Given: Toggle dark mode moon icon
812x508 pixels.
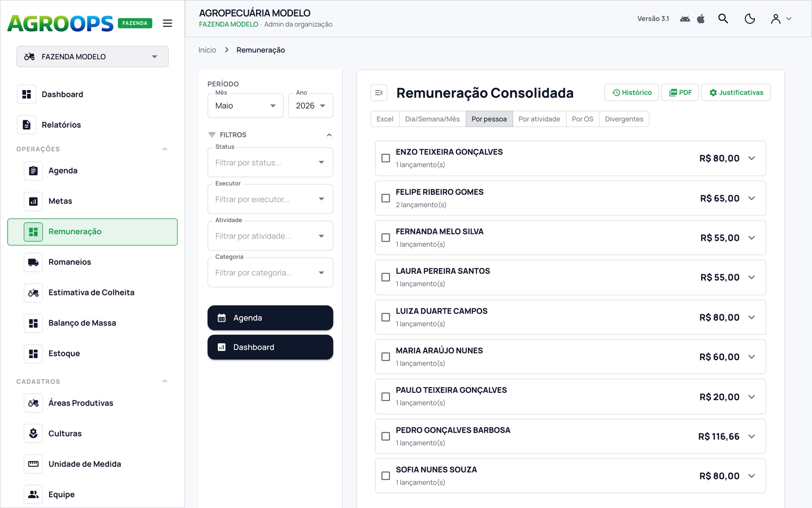Looking at the screenshot, I should coord(749,19).
